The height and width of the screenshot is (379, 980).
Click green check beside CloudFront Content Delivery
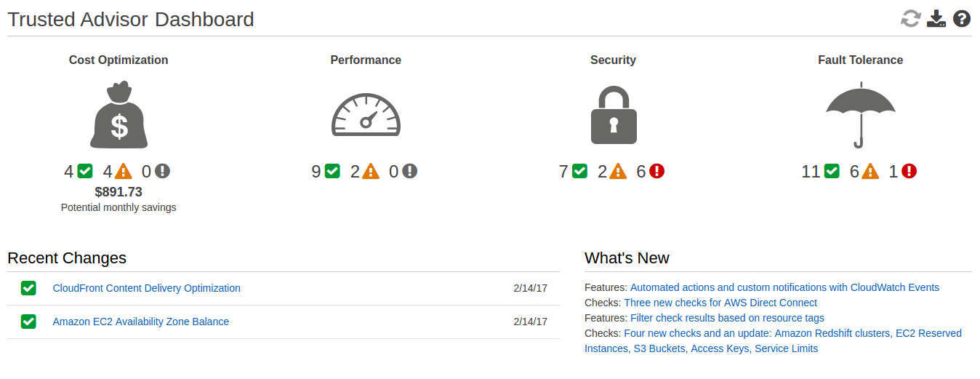tap(28, 288)
